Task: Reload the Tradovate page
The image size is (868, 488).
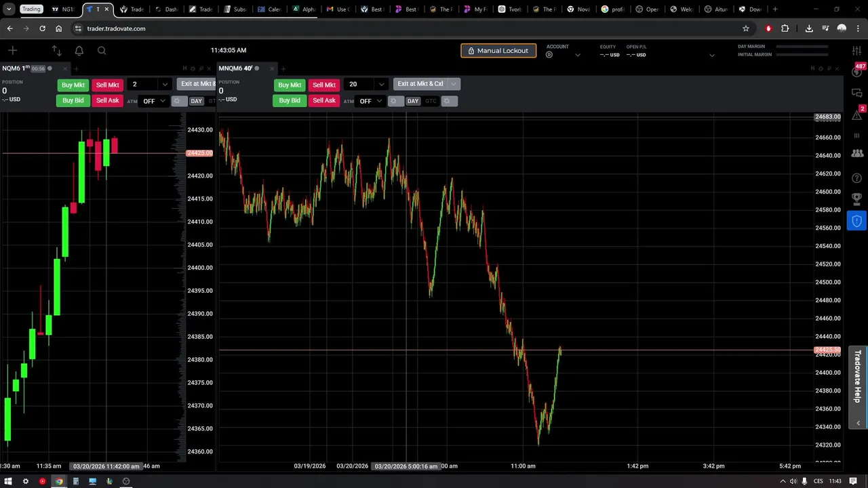Action: coord(42,28)
